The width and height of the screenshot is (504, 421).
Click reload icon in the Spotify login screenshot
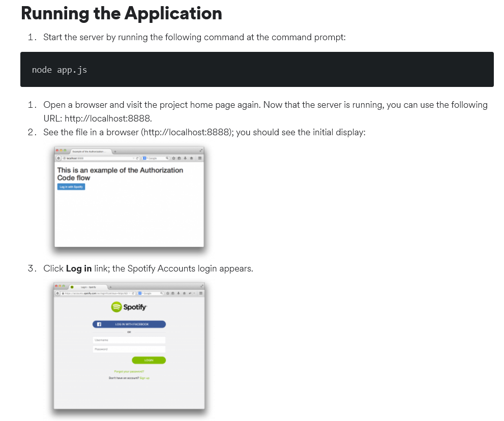133,293
